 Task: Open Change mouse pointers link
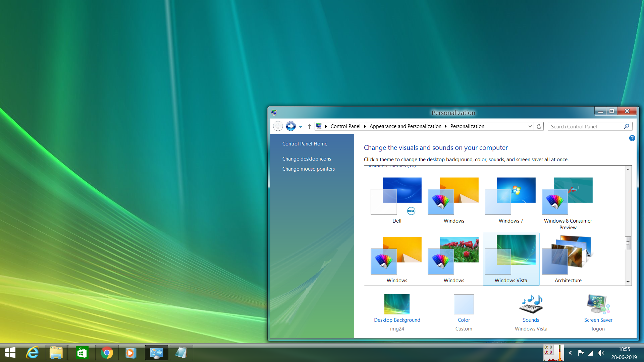309,169
